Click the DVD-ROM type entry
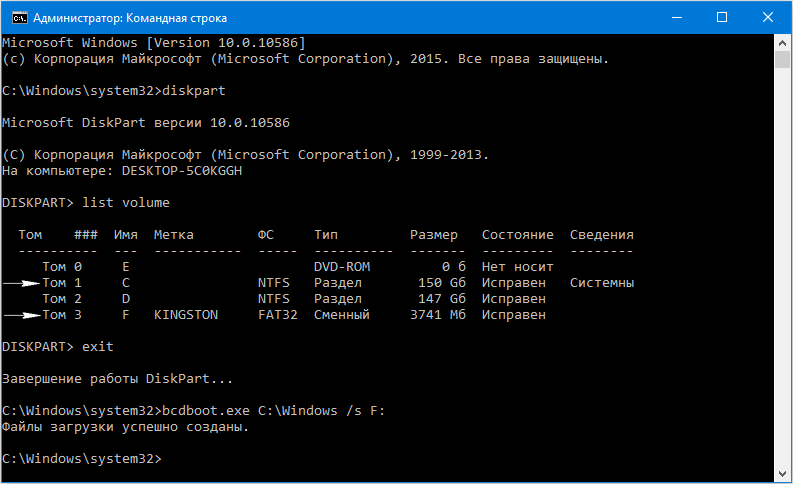The image size is (793, 484). click(x=342, y=267)
